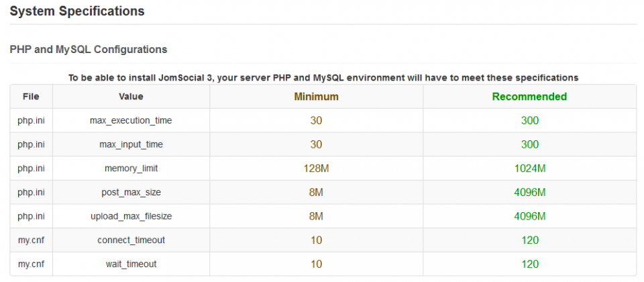
Task: Click the wait_timeout setting name
Action: tap(131, 263)
